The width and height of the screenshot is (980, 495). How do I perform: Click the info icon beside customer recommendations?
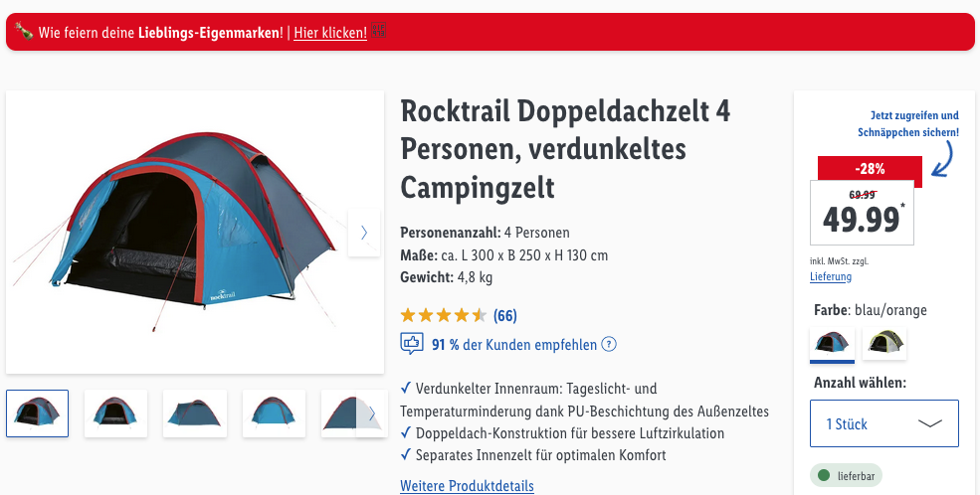pos(609,345)
